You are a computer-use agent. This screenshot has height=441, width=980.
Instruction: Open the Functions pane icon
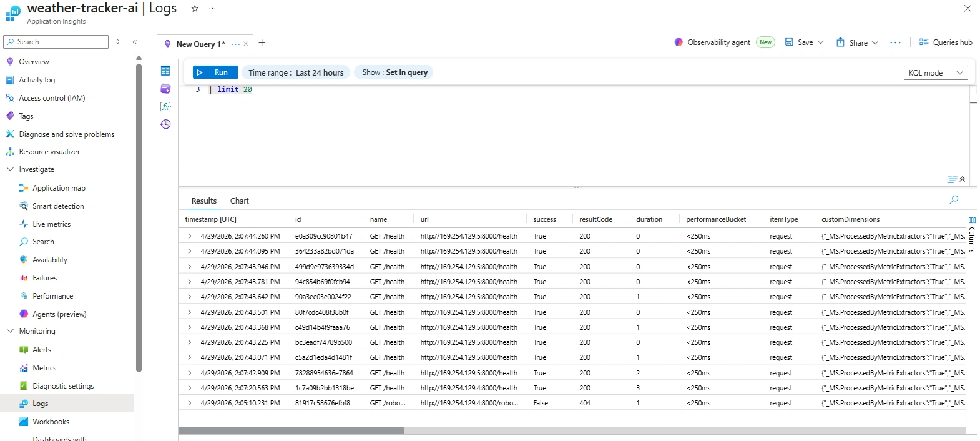pos(165,106)
